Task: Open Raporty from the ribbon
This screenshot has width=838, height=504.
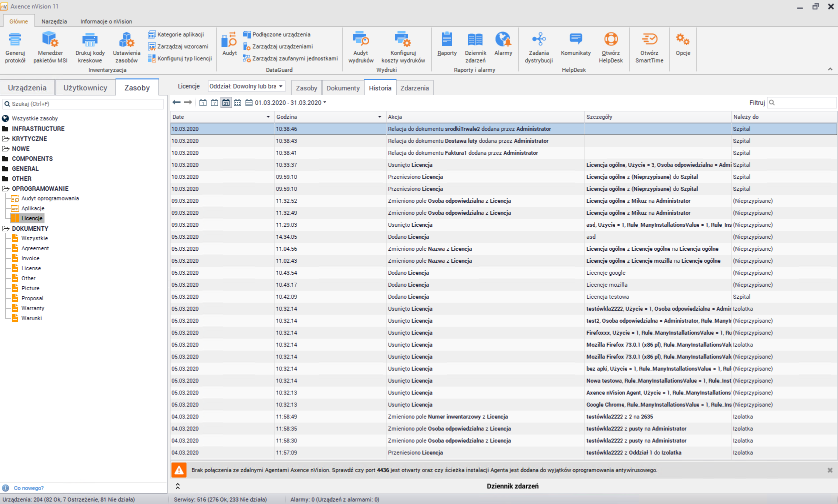Action: (447, 40)
